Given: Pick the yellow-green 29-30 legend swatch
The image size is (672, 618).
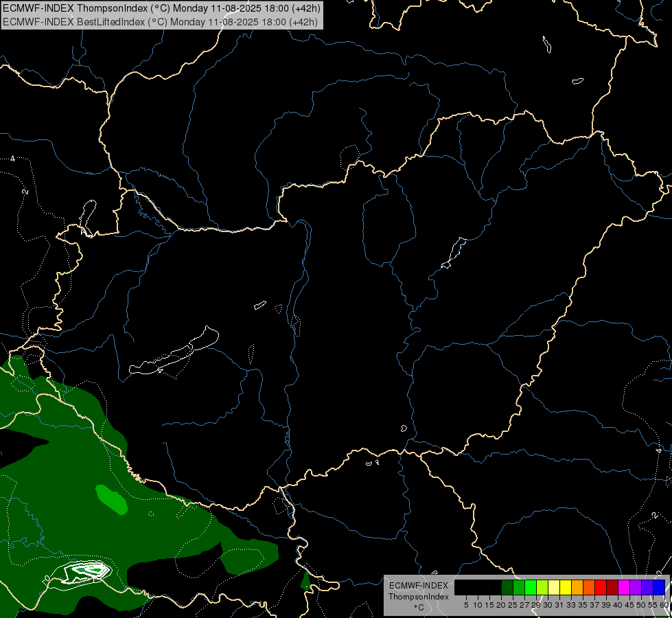Looking at the screenshot, I should [x=542, y=587].
